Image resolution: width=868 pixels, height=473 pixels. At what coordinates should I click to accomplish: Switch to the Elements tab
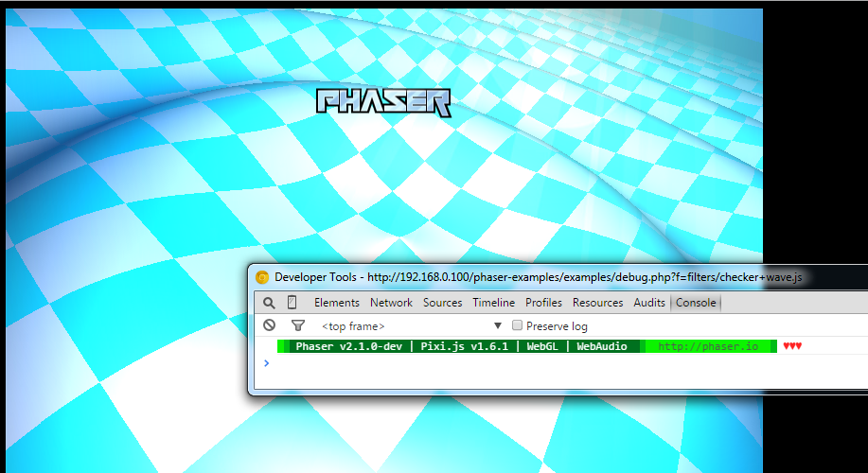coord(337,303)
